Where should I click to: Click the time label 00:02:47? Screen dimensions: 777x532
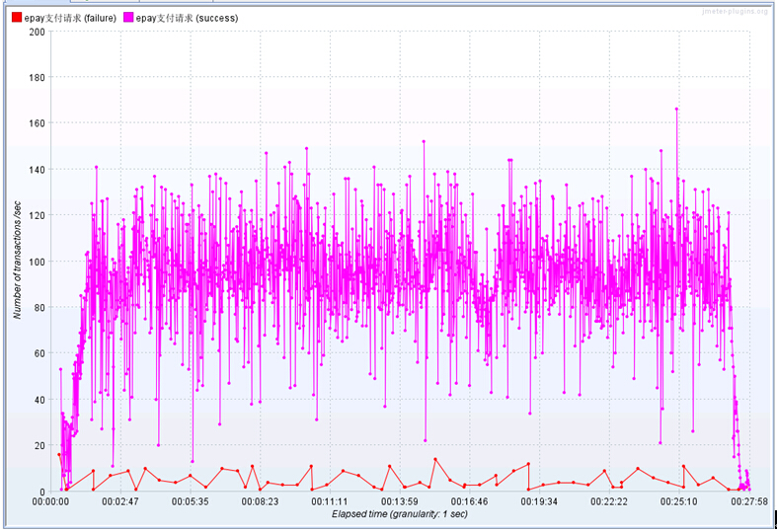pyautogui.click(x=120, y=501)
